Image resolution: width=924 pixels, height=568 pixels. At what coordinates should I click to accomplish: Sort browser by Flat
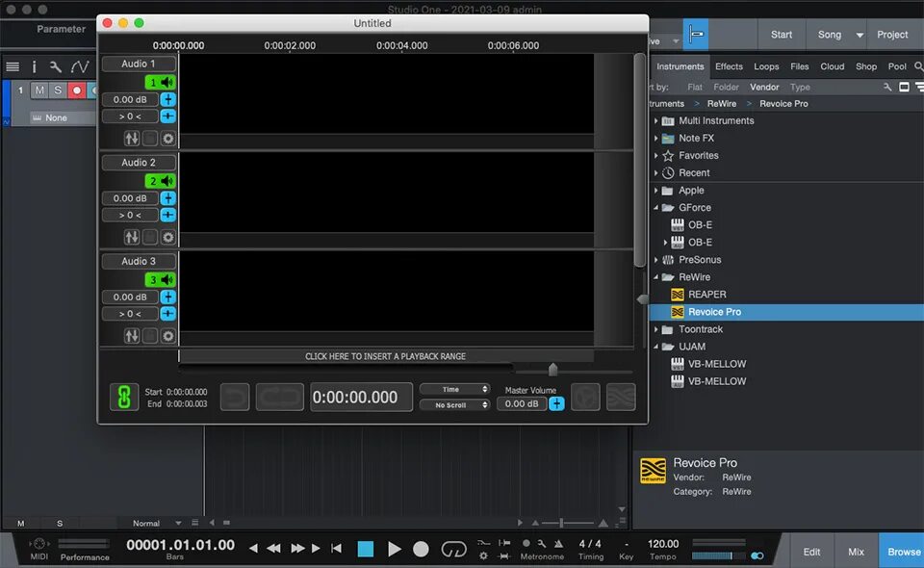pyautogui.click(x=695, y=88)
